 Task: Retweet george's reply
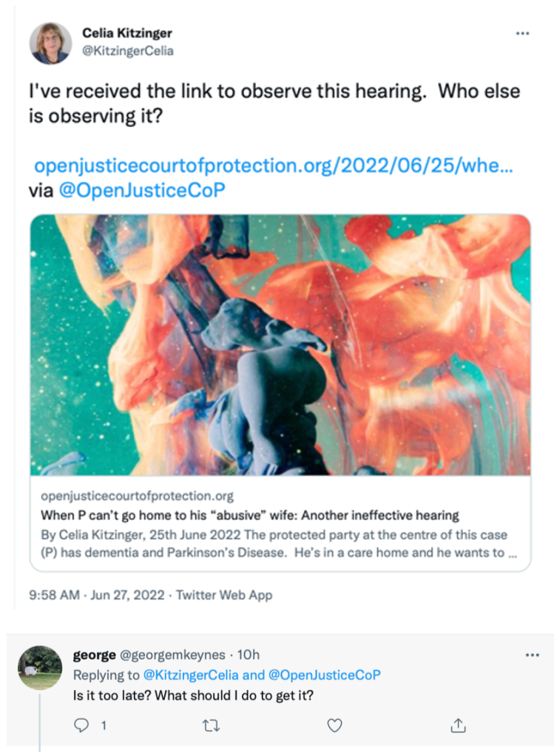(x=211, y=726)
